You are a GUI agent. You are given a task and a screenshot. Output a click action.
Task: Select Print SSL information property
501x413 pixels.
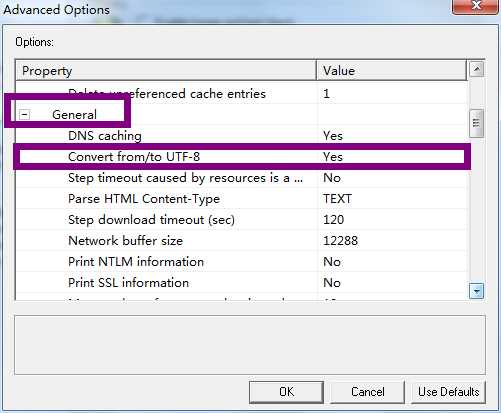128,283
